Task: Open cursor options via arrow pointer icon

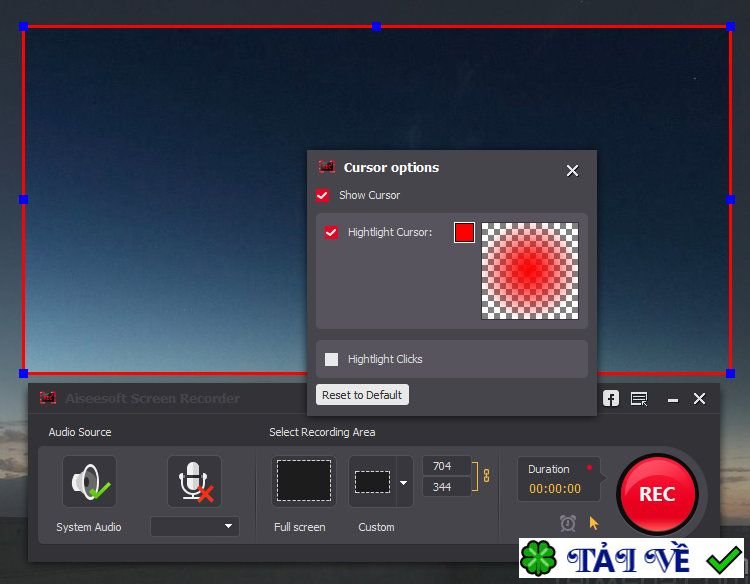Action: coord(594,523)
